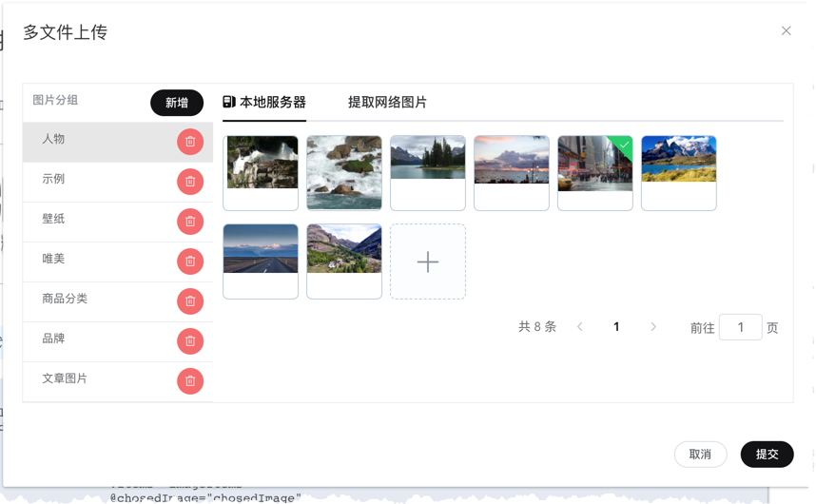Select the straight highway road thumbnail

pyautogui.click(x=261, y=262)
